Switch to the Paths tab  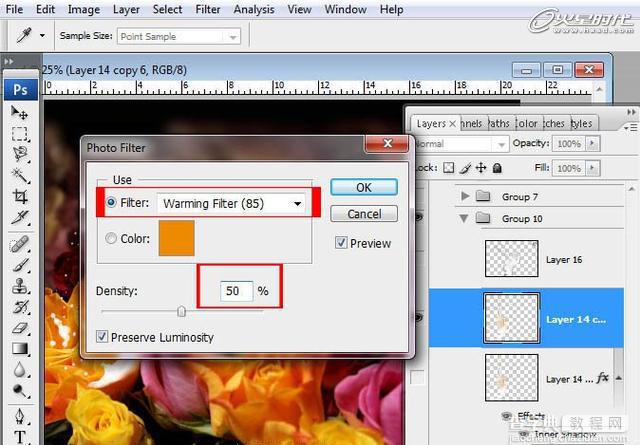(x=499, y=123)
